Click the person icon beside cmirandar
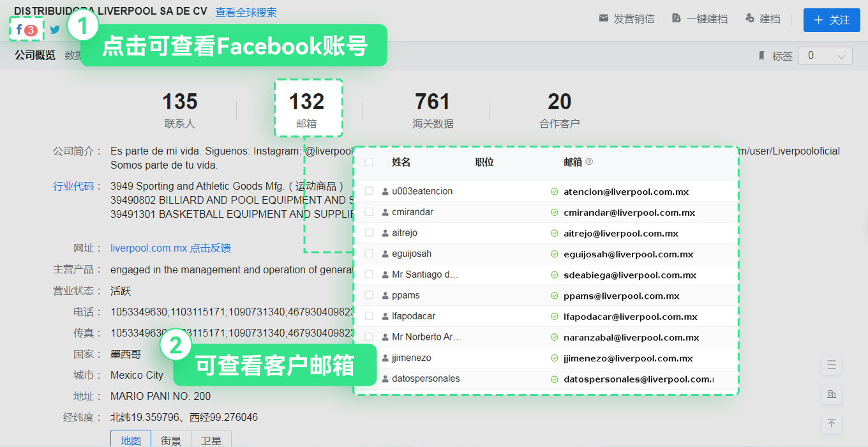Viewport: 868px width, 447px height. click(385, 212)
